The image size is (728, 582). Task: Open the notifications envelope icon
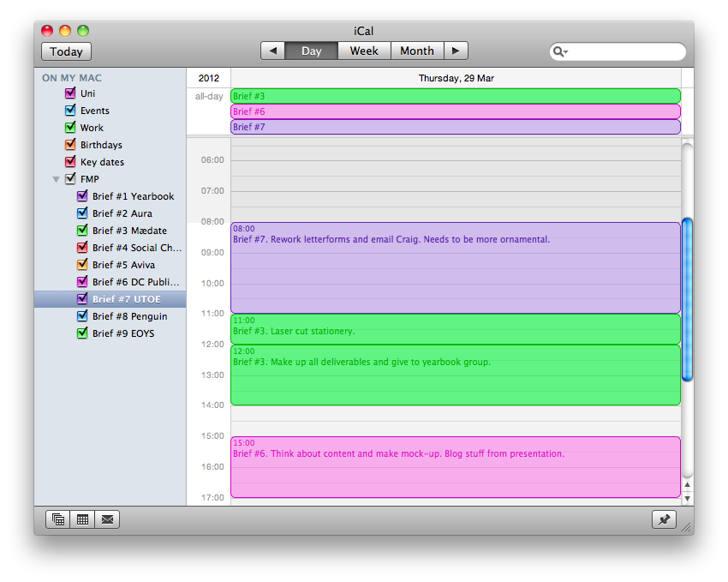(x=107, y=519)
